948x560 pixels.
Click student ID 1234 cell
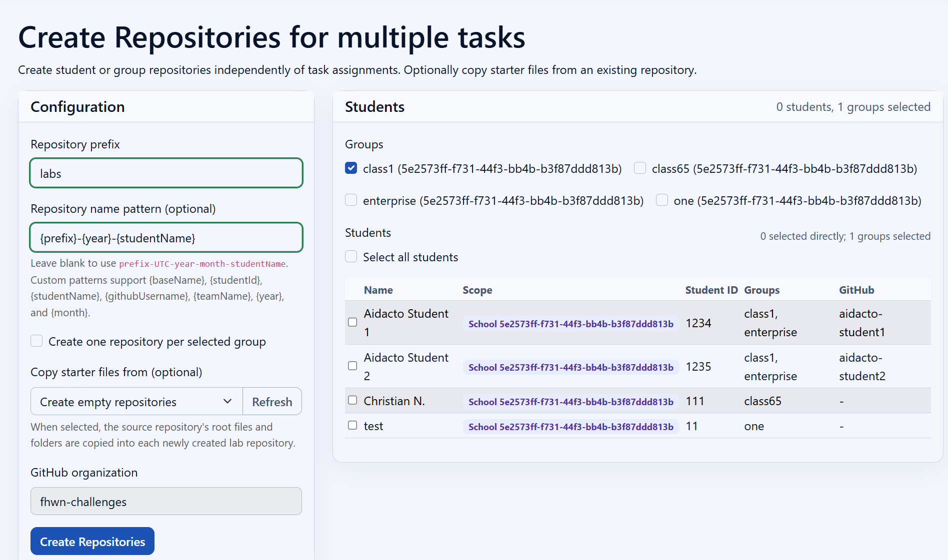(x=698, y=323)
